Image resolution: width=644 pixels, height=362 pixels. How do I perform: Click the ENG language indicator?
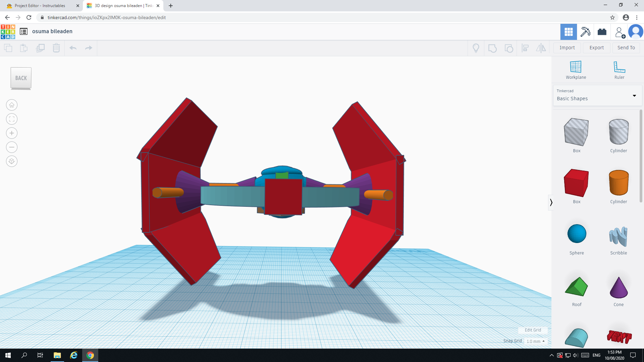(596, 355)
